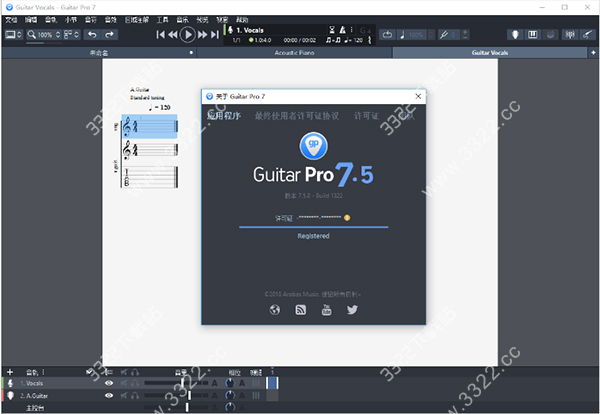This screenshot has width=600, height=414.
Task: Click Vocals bar 1 block in timeline
Action: (x=272, y=383)
